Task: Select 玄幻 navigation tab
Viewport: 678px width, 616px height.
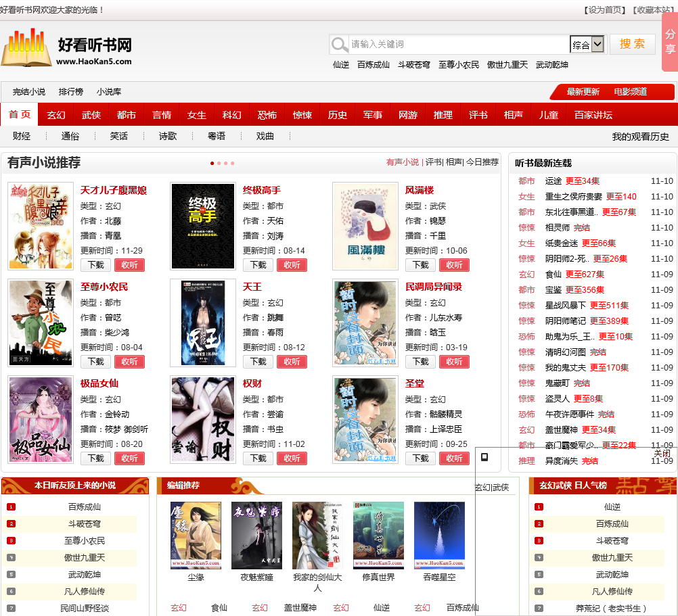Action: [55, 115]
